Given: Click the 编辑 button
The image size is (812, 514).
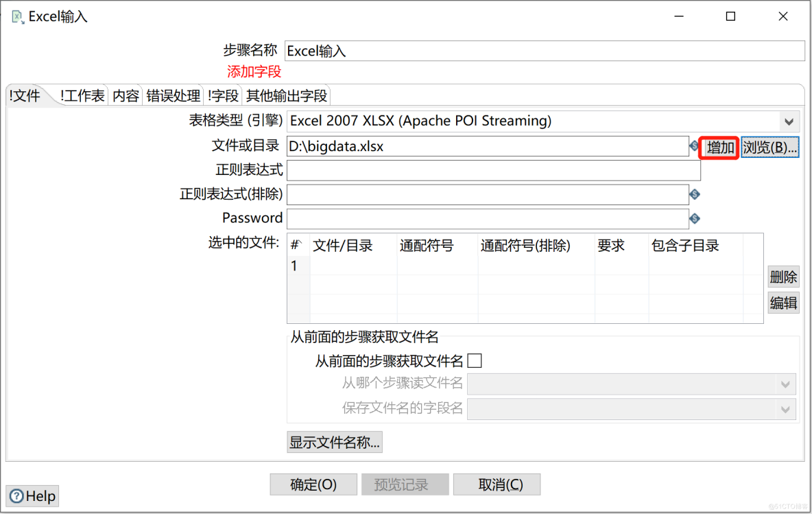Looking at the screenshot, I should pos(783,303).
